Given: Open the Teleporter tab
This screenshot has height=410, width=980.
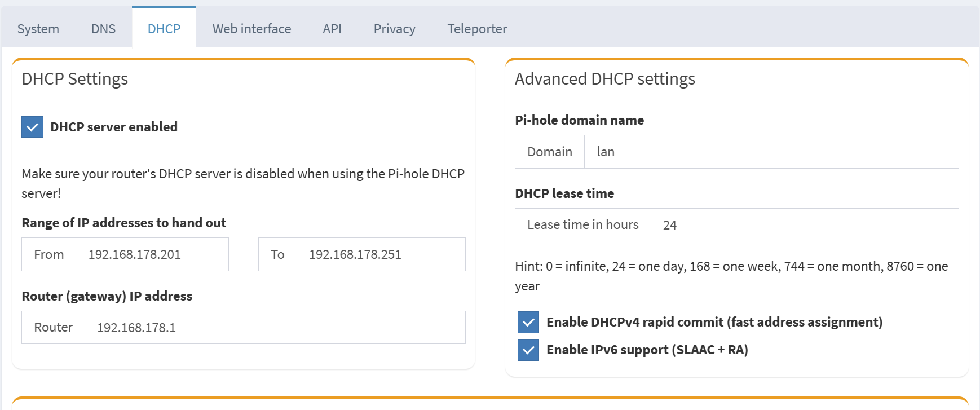Looking at the screenshot, I should pyautogui.click(x=477, y=29).
